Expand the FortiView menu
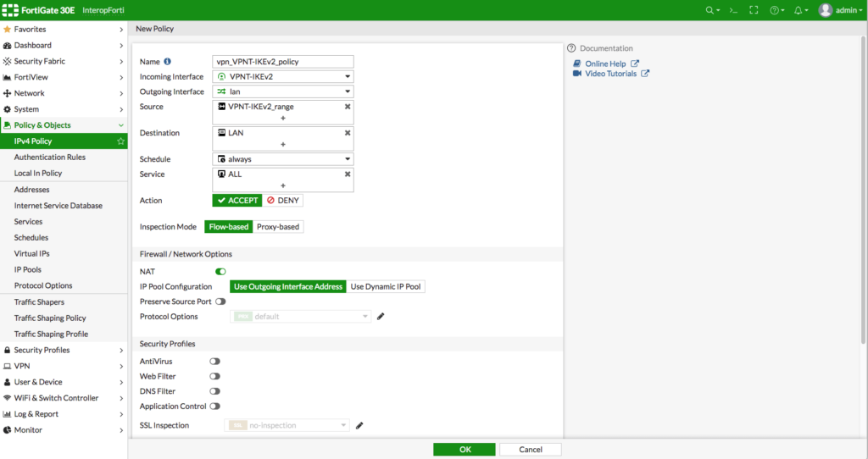The height and width of the screenshot is (459, 868). click(x=64, y=77)
